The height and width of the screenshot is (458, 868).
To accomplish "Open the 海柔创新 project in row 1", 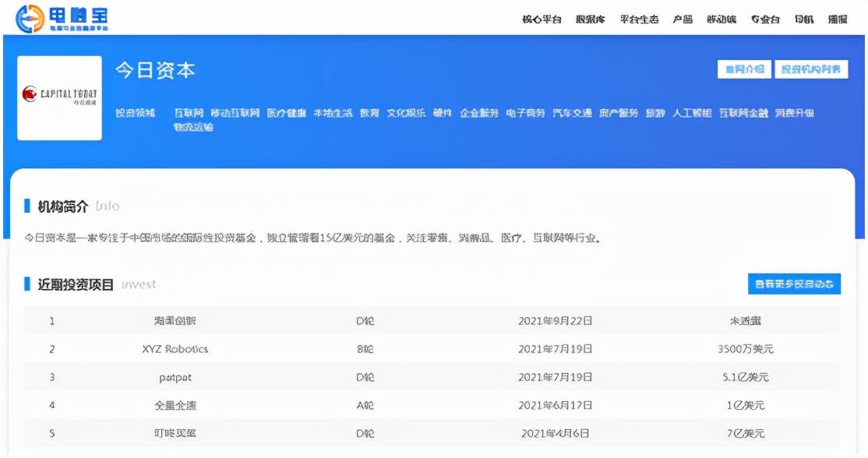I will pos(175,321).
